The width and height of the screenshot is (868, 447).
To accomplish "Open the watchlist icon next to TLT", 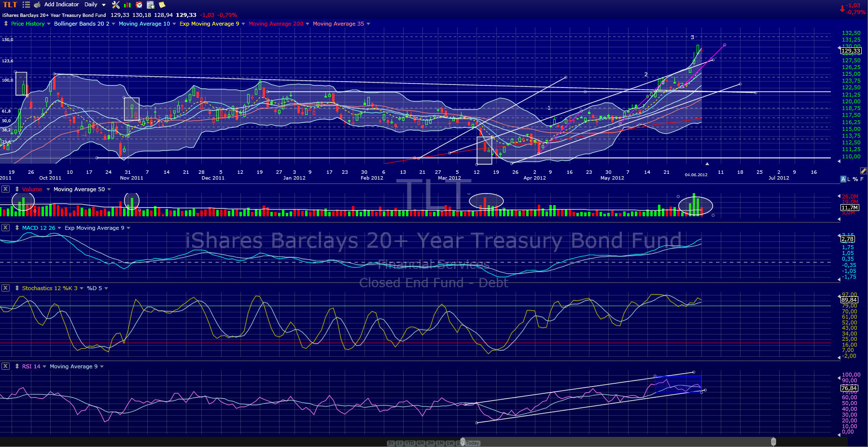I will coord(26,5).
